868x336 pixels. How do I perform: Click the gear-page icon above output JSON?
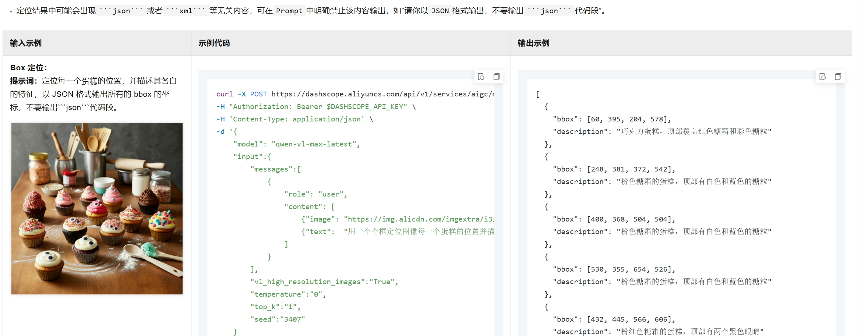click(x=823, y=77)
